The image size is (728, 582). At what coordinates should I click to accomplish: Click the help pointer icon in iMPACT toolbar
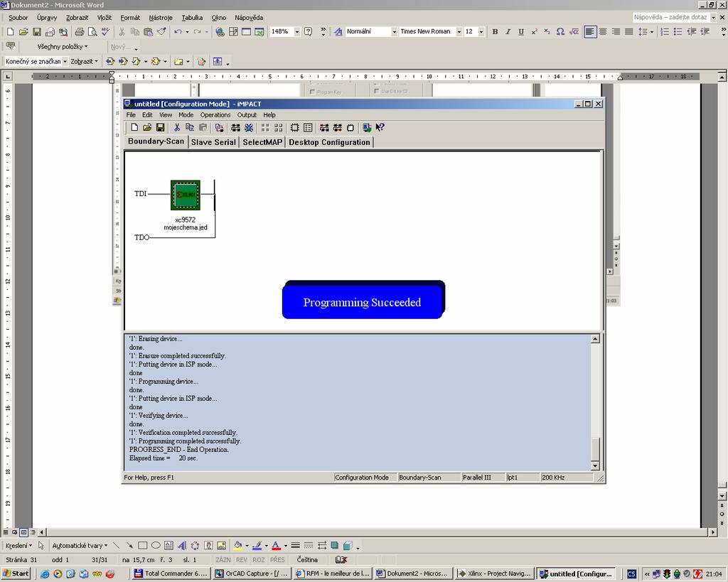(x=380, y=128)
